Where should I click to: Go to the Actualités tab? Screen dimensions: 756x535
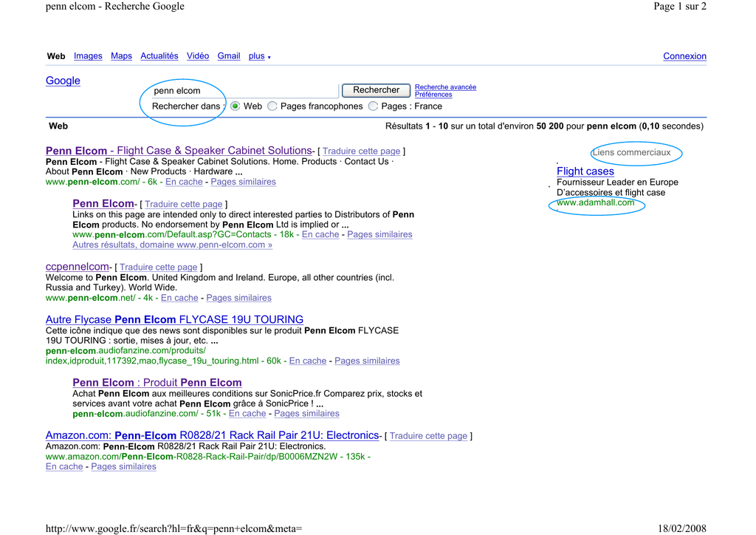(159, 56)
